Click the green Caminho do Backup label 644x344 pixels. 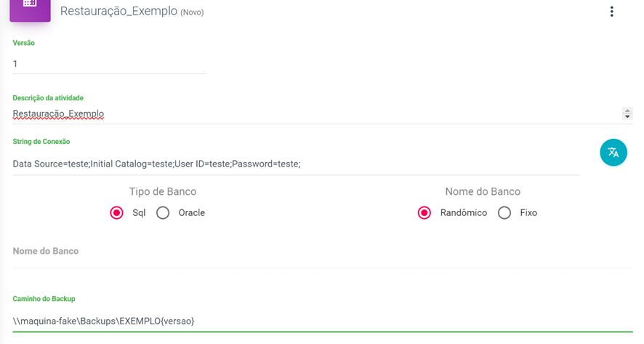44,299
